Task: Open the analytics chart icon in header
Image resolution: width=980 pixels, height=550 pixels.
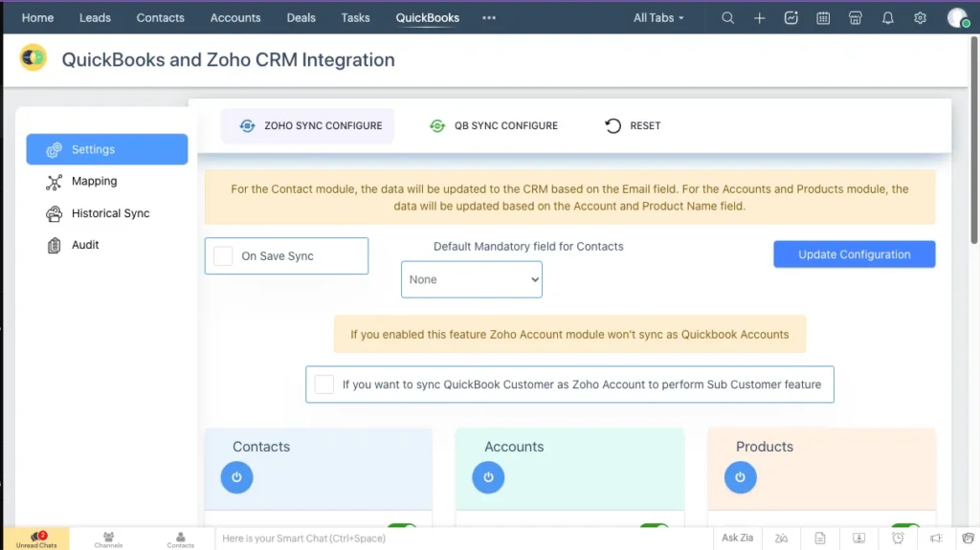Action: pyautogui.click(x=791, y=18)
